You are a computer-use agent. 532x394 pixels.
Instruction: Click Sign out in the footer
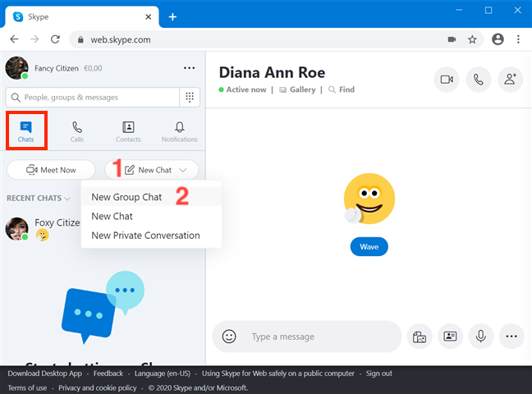coord(379,373)
